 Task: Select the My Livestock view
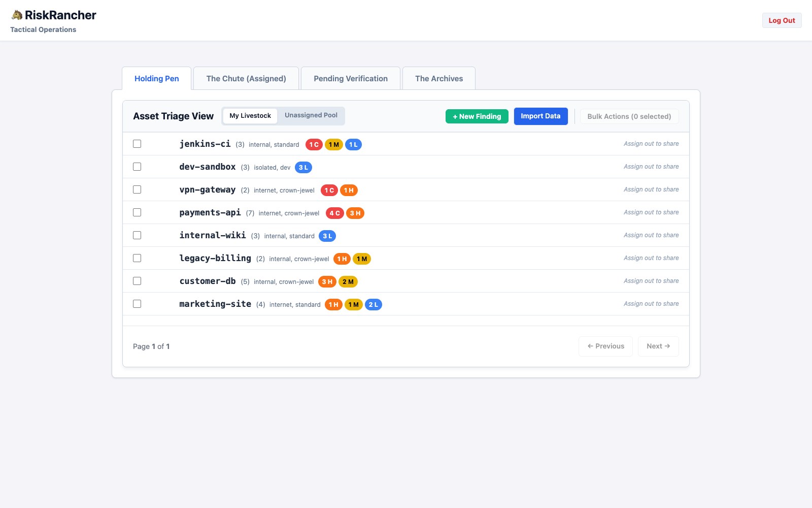click(x=250, y=116)
